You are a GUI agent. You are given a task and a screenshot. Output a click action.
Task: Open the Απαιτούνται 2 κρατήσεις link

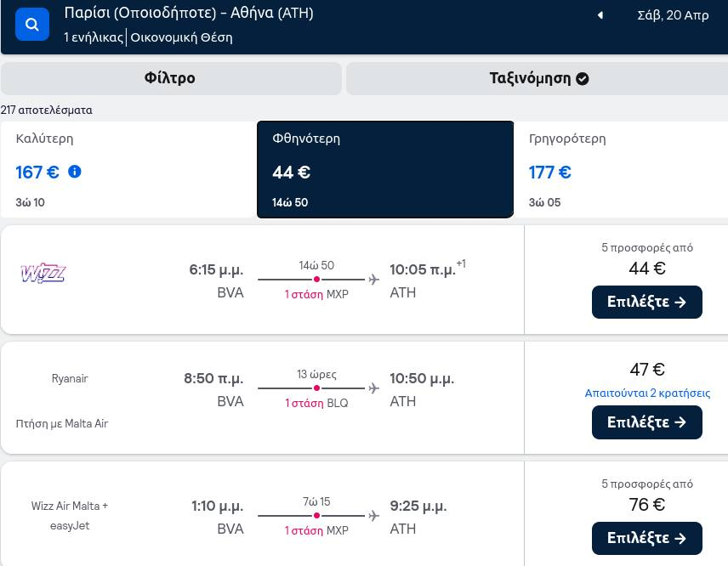click(647, 393)
